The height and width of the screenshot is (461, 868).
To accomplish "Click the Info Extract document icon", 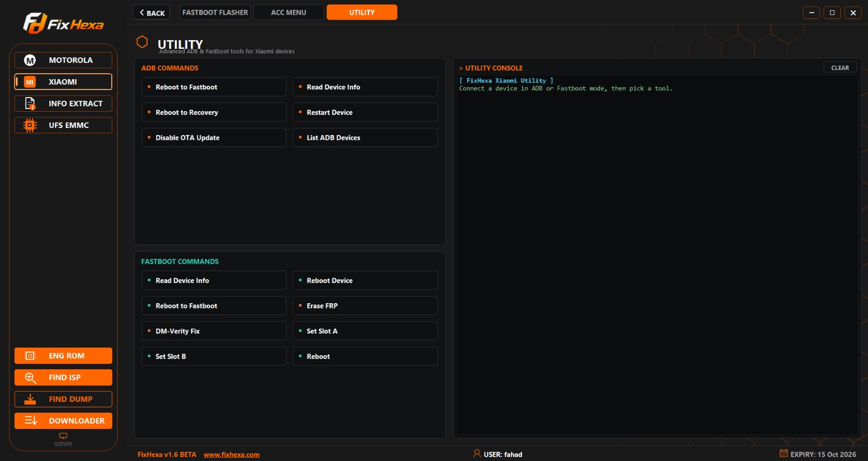I will (30, 104).
